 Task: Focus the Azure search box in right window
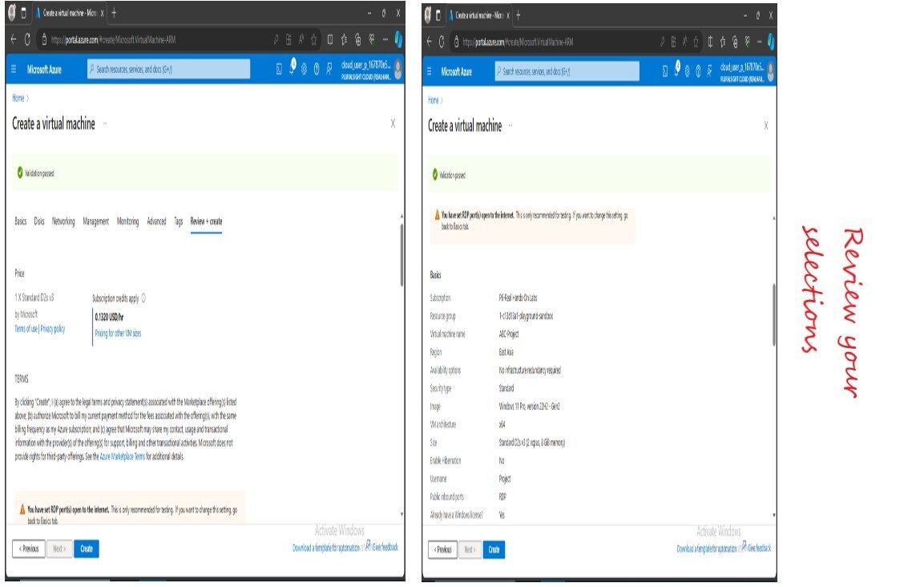click(567, 71)
